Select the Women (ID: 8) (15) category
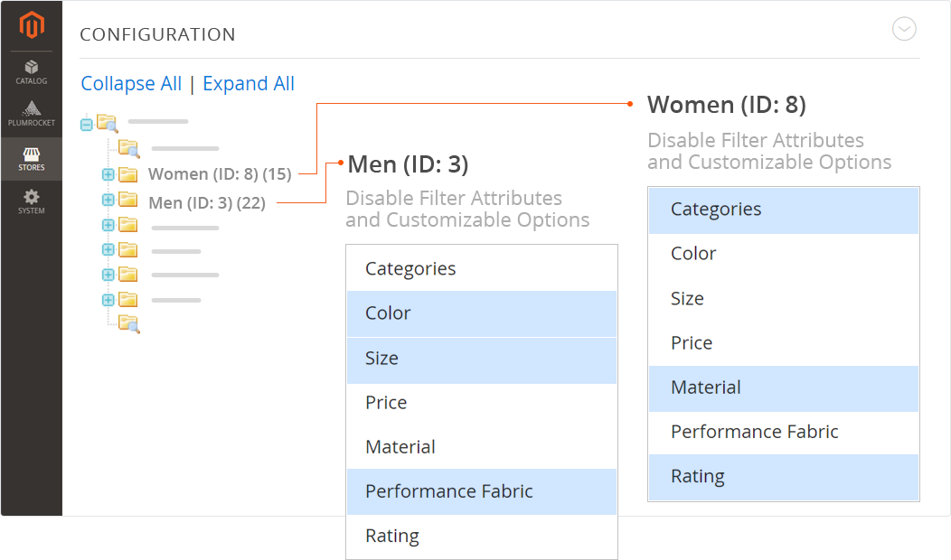Screen dimensions: 951x560 point(220,174)
